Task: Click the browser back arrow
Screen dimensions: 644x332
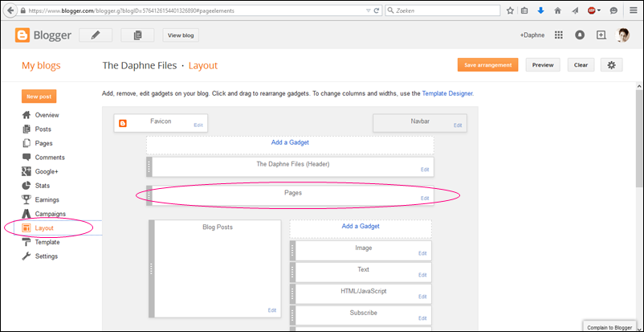Action: (10, 10)
